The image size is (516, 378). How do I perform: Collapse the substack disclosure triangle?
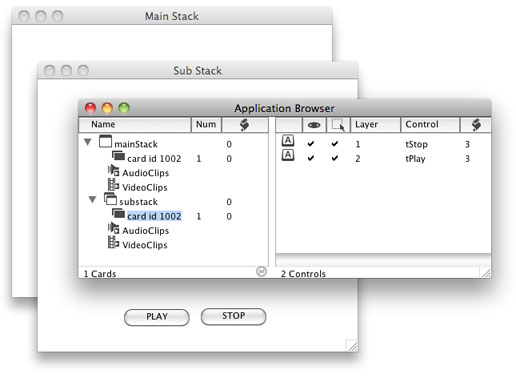92,200
